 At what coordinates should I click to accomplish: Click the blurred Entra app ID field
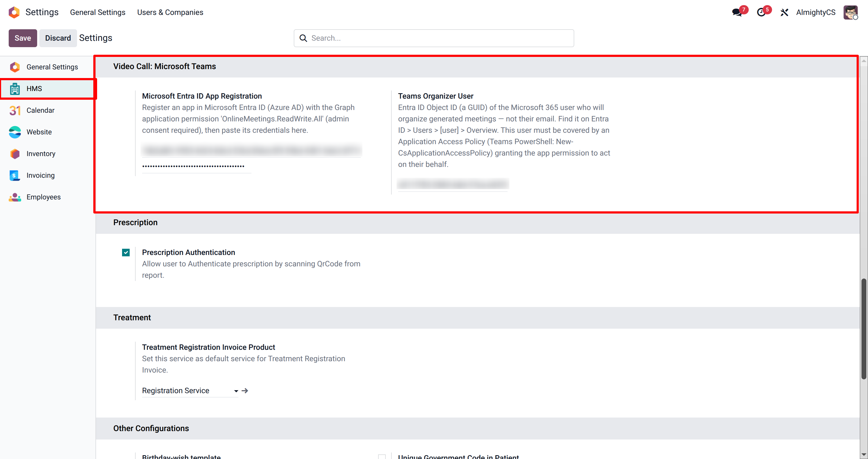252,150
